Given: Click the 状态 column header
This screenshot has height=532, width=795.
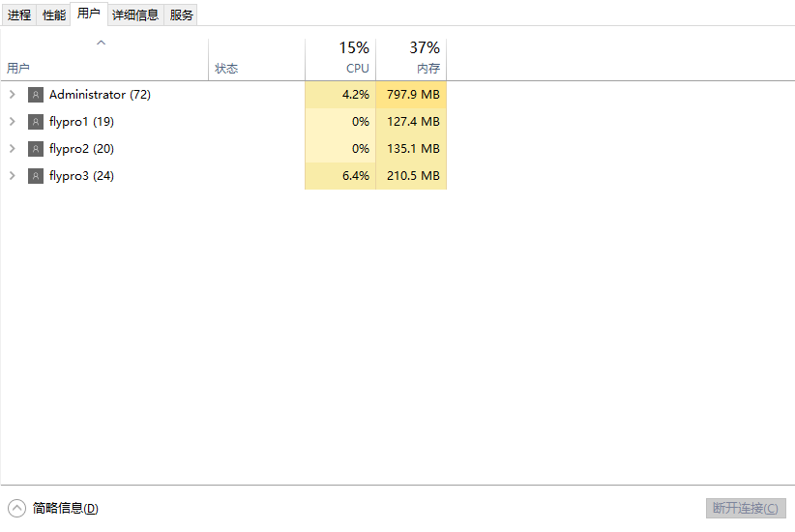Looking at the screenshot, I should (x=226, y=69).
